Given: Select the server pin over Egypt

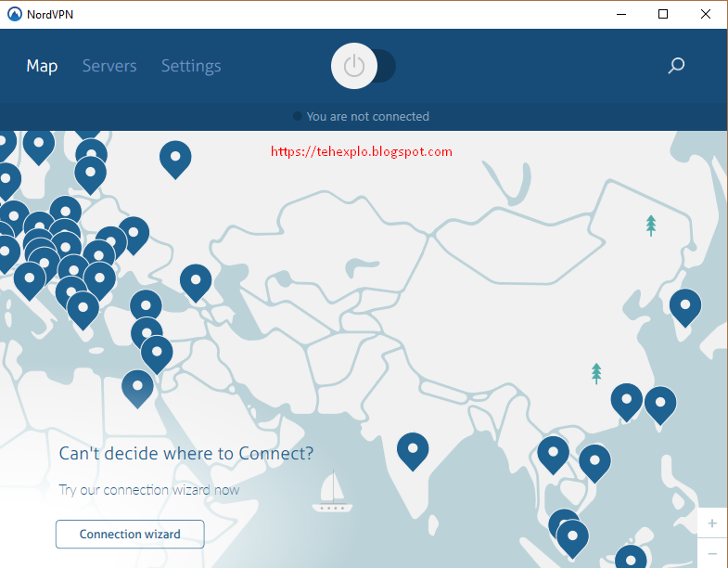Looking at the screenshot, I should [137, 389].
